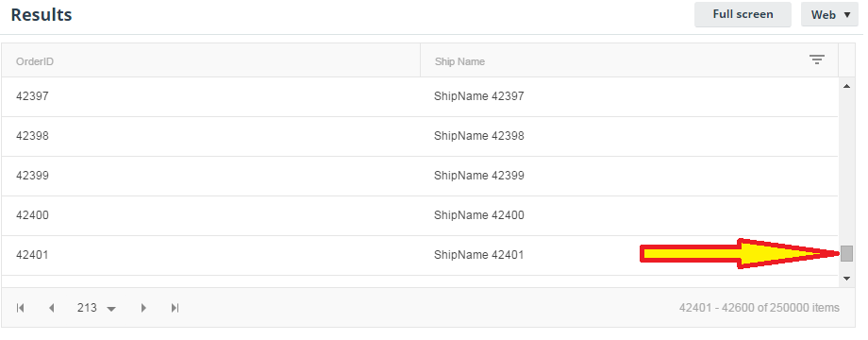The height and width of the screenshot is (340, 868).
Task: Go to the next page
Action: click(x=144, y=308)
